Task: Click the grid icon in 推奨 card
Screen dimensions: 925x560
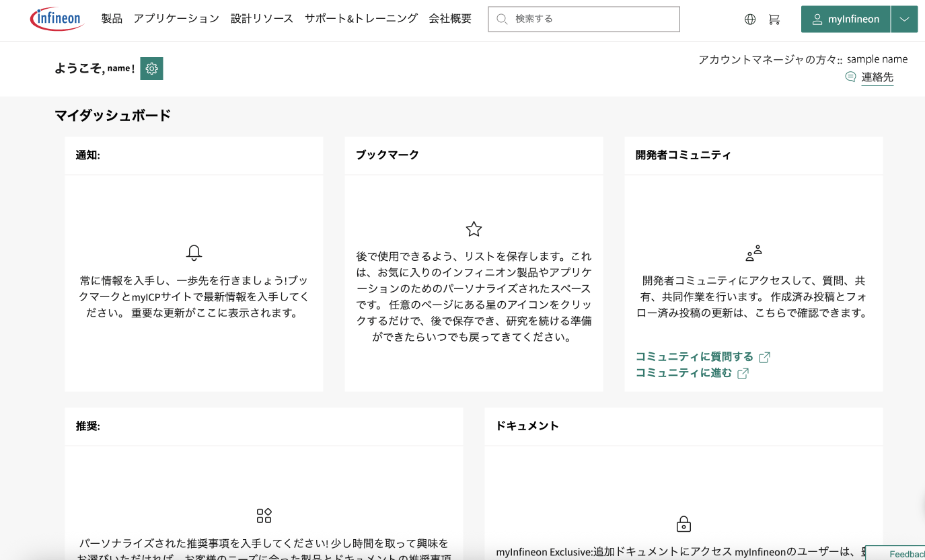Action: pyautogui.click(x=264, y=516)
